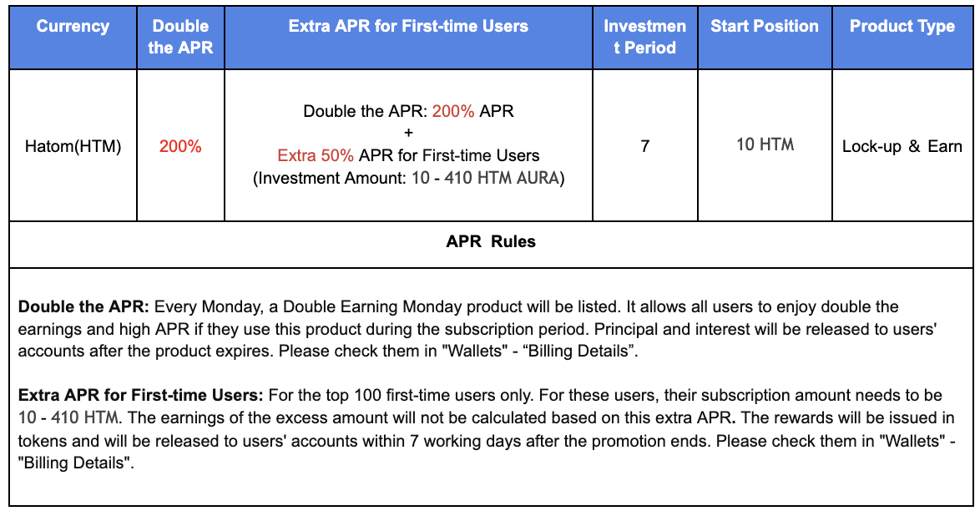980x516 pixels.
Task: Click the red "Extra 50%" text
Action: pos(316,155)
